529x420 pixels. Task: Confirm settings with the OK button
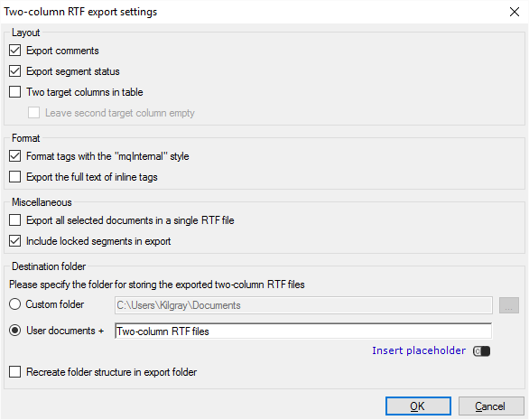coord(418,406)
